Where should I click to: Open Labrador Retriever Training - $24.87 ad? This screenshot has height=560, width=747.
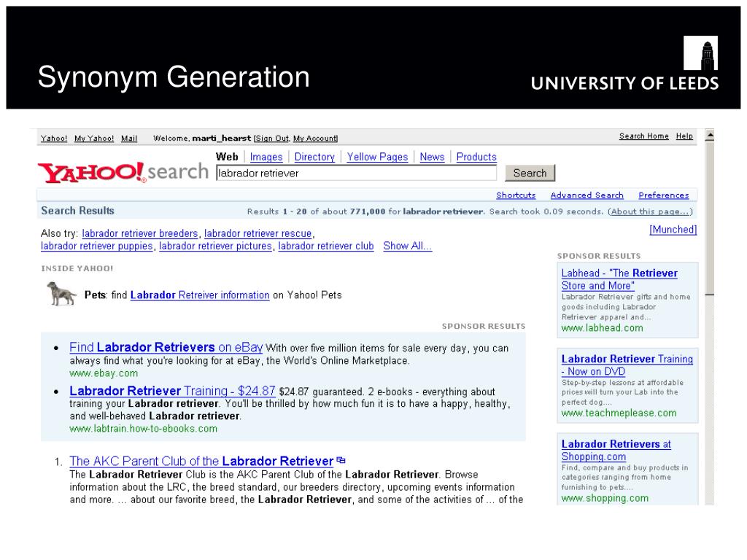click(172, 391)
